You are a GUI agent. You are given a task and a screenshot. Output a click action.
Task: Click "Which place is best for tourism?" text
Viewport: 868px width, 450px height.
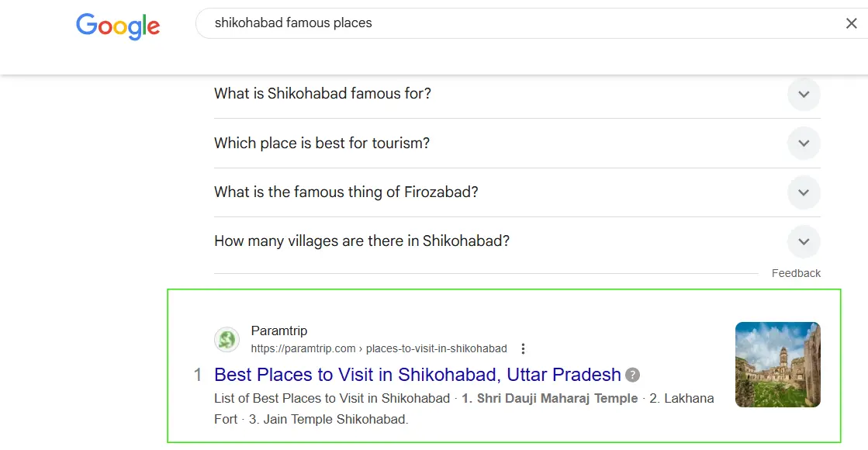[322, 143]
